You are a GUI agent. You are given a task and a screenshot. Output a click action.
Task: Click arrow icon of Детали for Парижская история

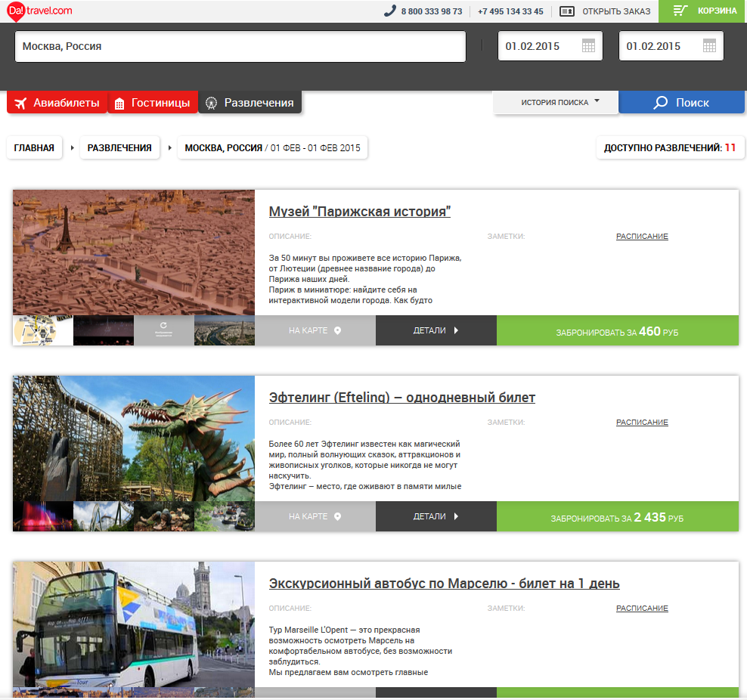[456, 330]
